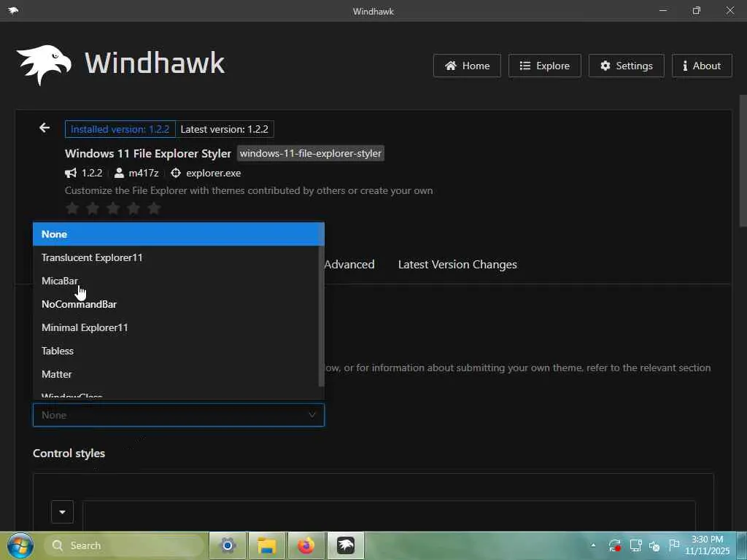This screenshot has height=560, width=747.
Task: Click the Windhawk eagle logo
Action: tap(44, 65)
